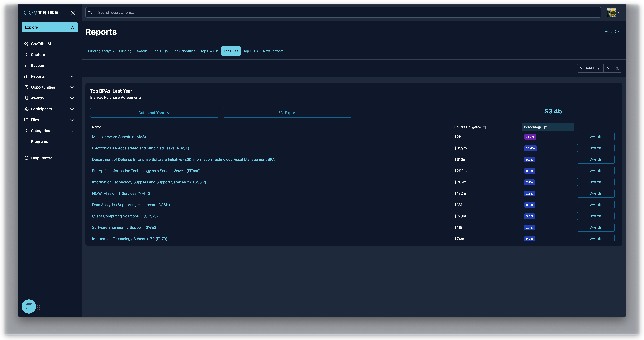View Awards for the NMITS row
The image size is (644, 340).
(596, 193)
